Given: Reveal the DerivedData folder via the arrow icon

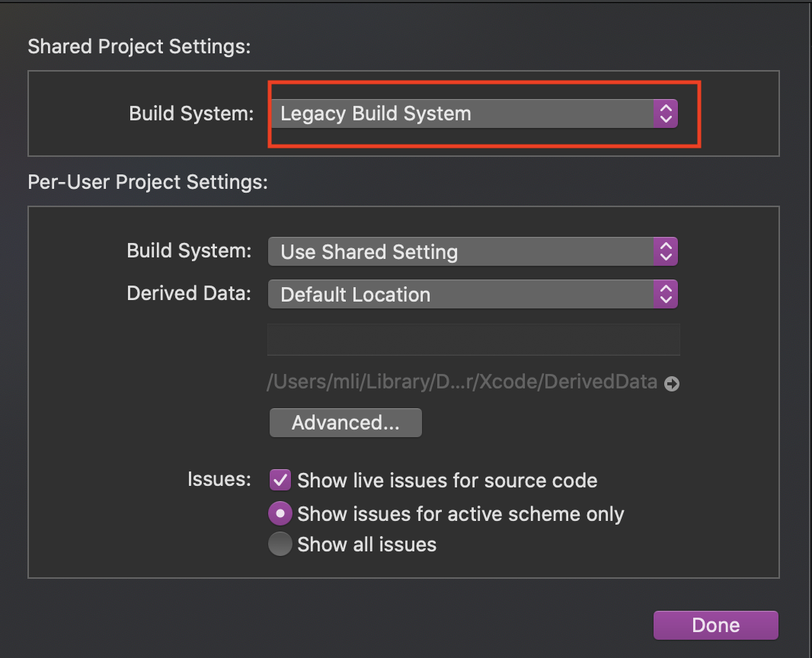Looking at the screenshot, I should tap(672, 384).
